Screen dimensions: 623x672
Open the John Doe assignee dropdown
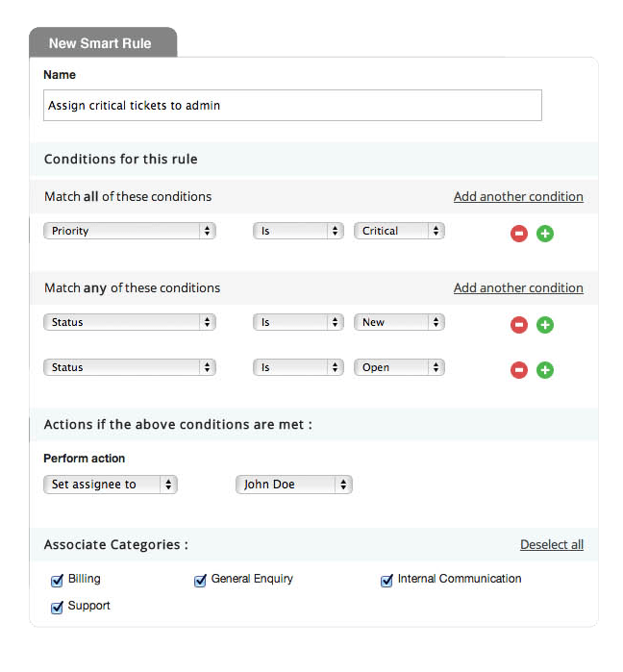[294, 485]
